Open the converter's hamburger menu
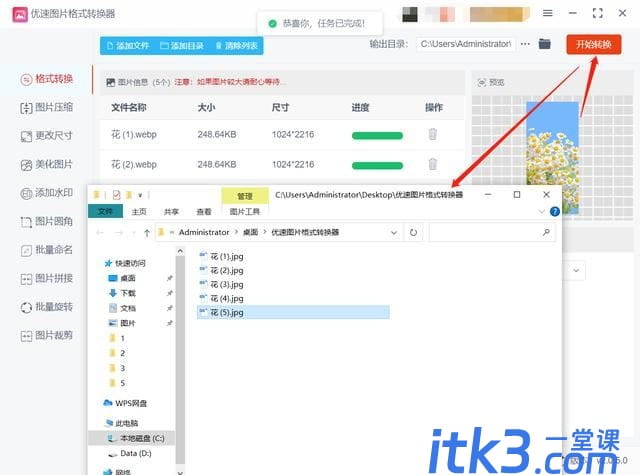The width and height of the screenshot is (640, 475). (548, 13)
